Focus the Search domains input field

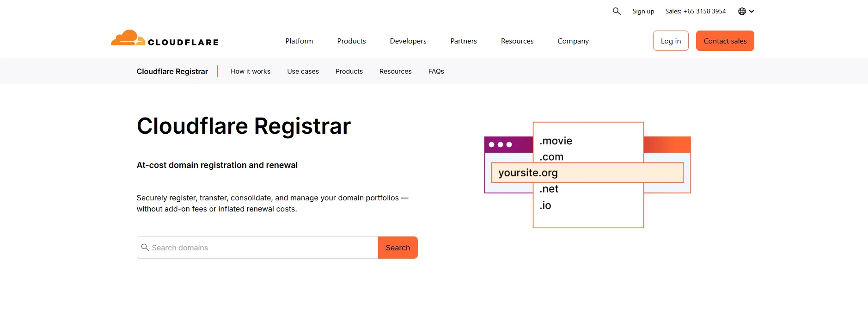[x=257, y=248]
